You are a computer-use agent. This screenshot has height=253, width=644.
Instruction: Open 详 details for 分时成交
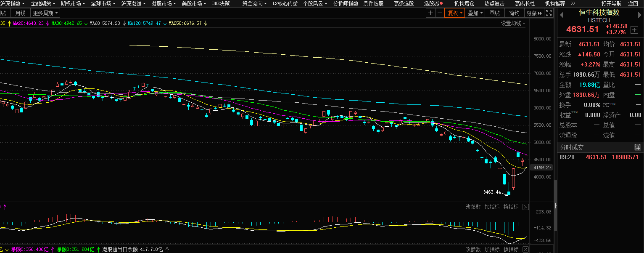[637, 147]
